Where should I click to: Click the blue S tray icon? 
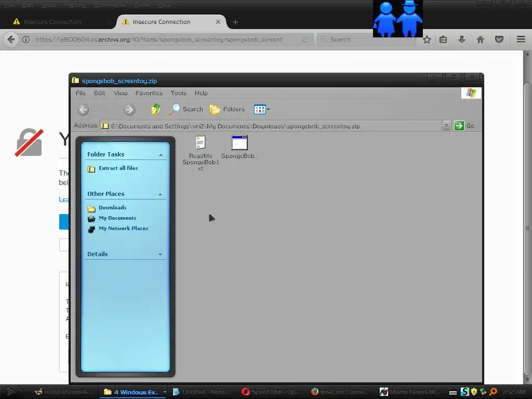464,392
